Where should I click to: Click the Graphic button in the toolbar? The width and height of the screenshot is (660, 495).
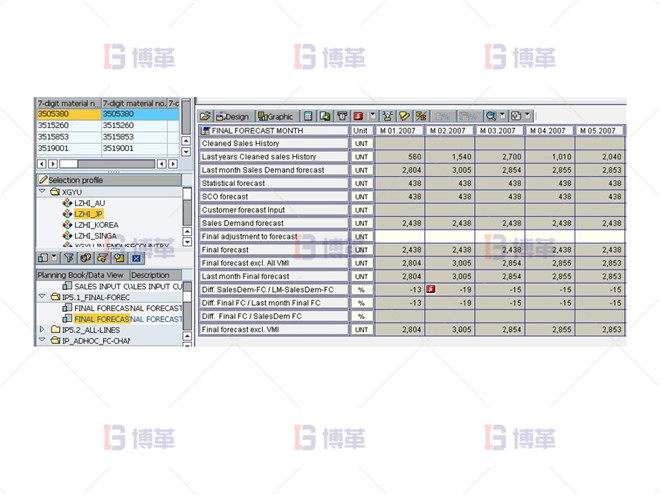tap(276, 116)
